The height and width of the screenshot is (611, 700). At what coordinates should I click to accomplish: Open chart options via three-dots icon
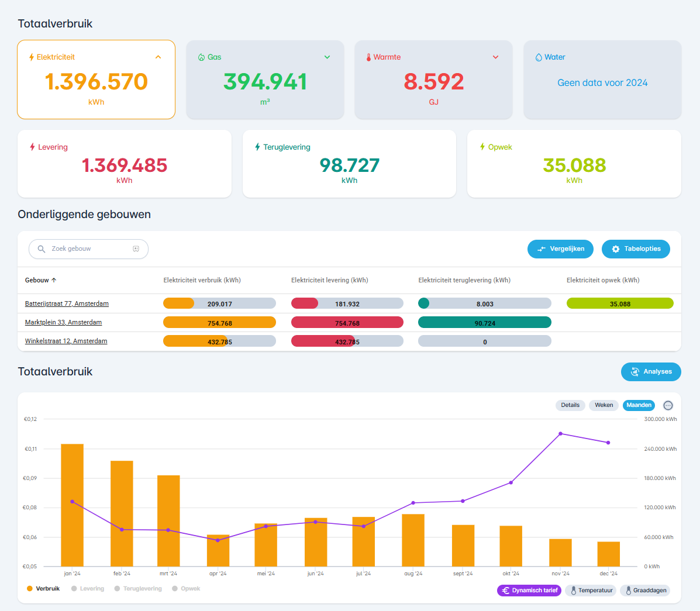[x=668, y=405]
